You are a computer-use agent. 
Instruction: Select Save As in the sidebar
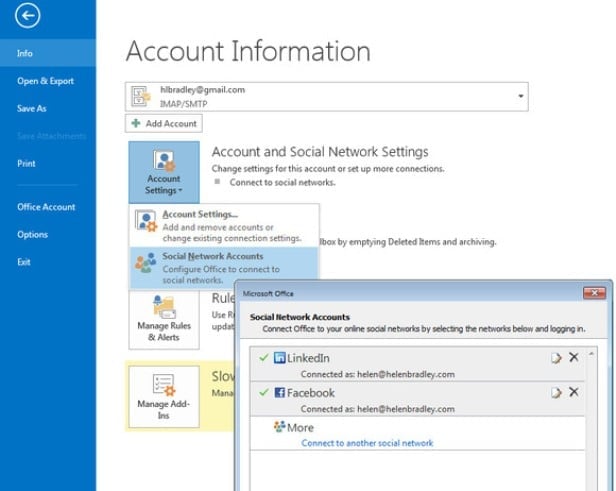point(31,108)
